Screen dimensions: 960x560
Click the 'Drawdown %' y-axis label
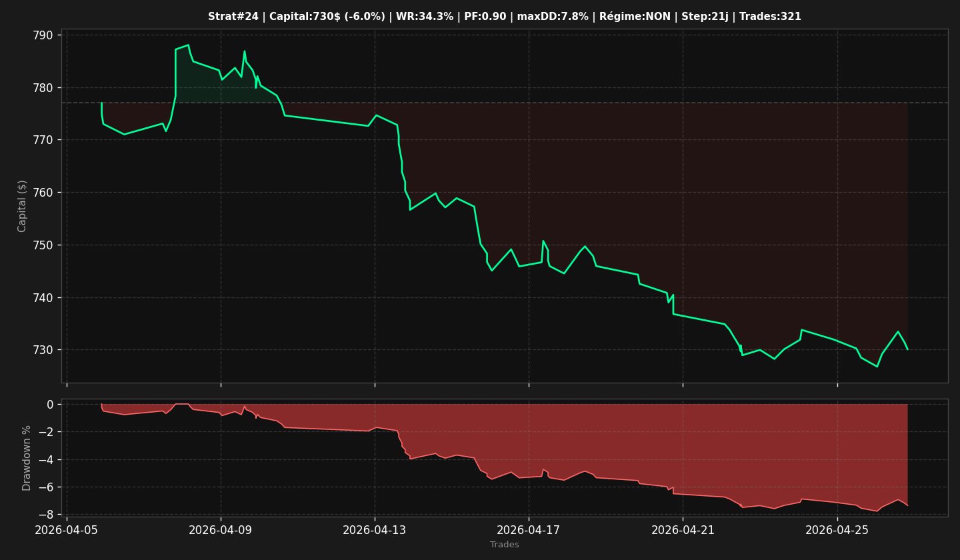27,458
